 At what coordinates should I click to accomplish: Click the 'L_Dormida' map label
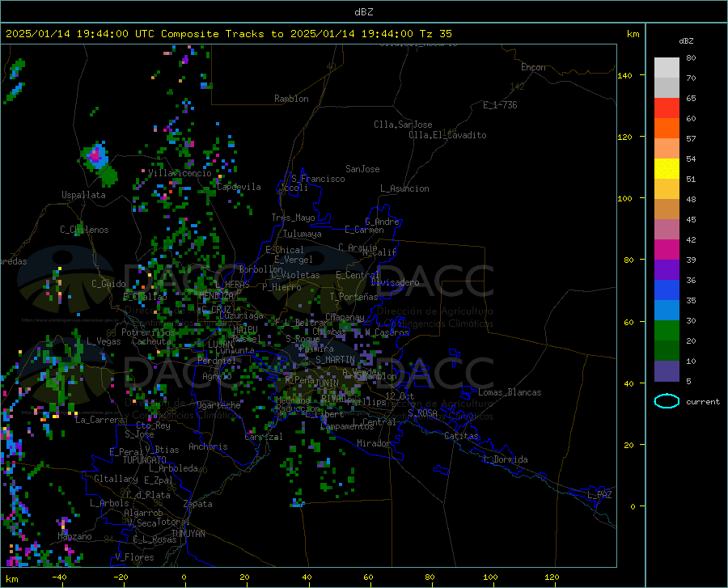tap(506, 459)
